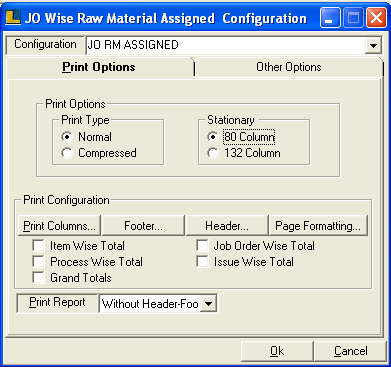The image size is (391, 367).
Task: Dismiss dialog with Cancel button
Action: pyautogui.click(x=350, y=351)
